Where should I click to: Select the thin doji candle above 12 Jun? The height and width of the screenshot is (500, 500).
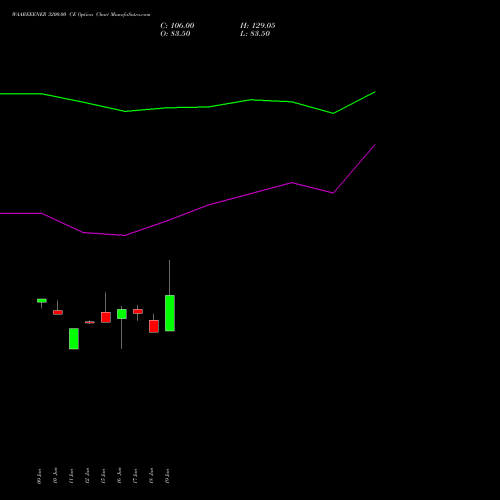90,322
